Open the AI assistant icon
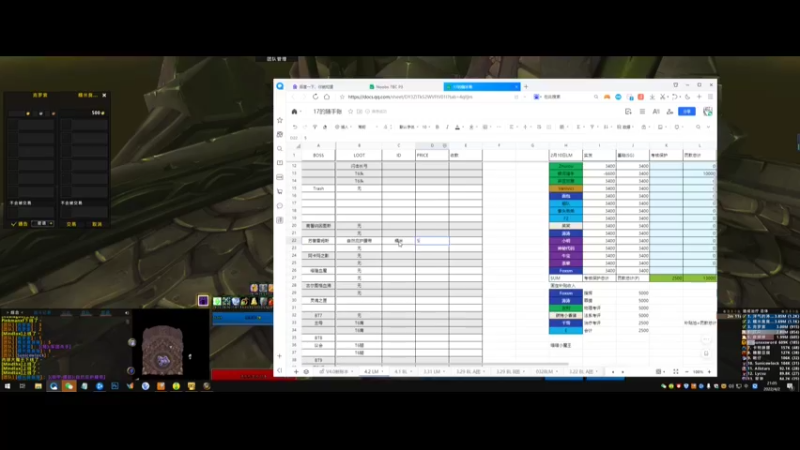The height and width of the screenshot is (450, 800). tap(656, 111)
